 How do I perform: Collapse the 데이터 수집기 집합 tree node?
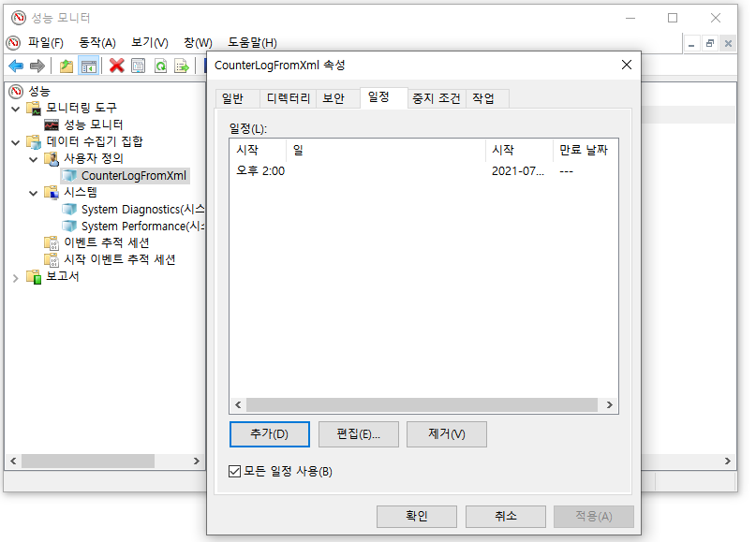[x=15, y=142]
